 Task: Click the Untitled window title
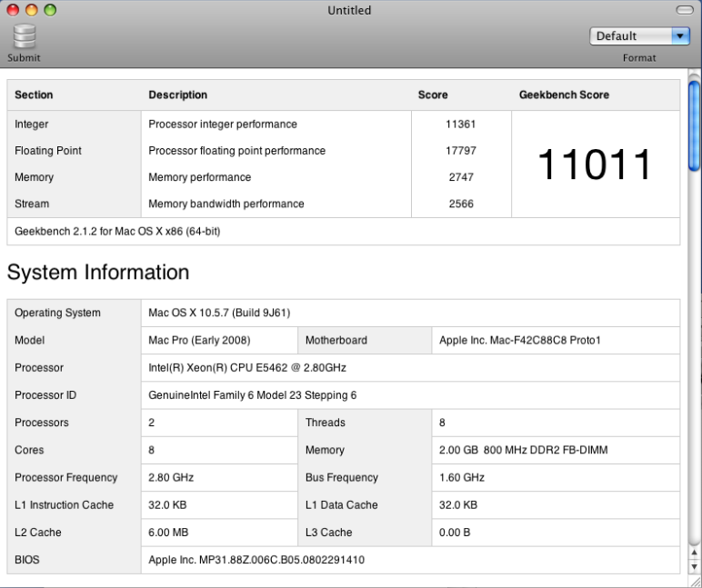[x=349, y=10]
